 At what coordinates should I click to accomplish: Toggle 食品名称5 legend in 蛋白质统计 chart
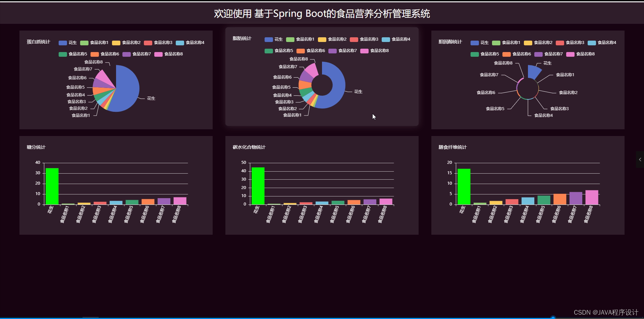point(73,54)
